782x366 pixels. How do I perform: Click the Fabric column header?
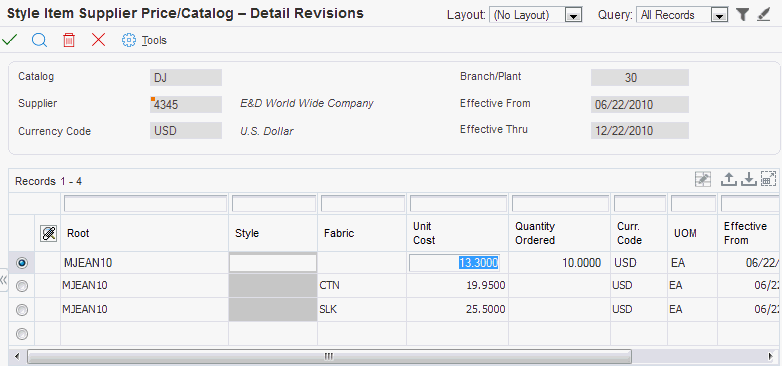(x=362, y=233)
